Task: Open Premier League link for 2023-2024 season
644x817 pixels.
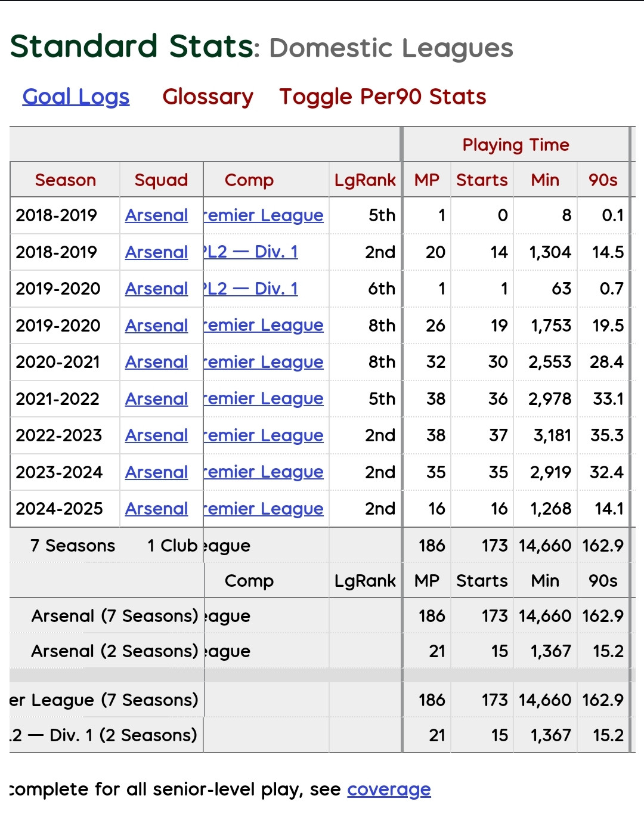Action: point(264,472)
